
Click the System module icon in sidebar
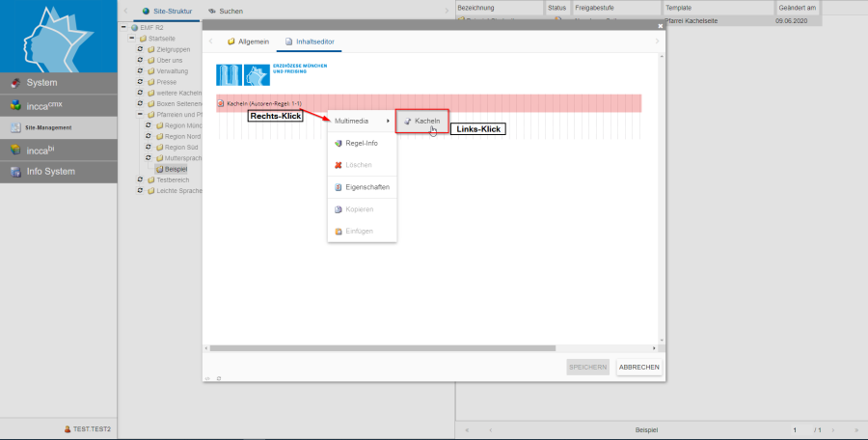tap(14, 82)
